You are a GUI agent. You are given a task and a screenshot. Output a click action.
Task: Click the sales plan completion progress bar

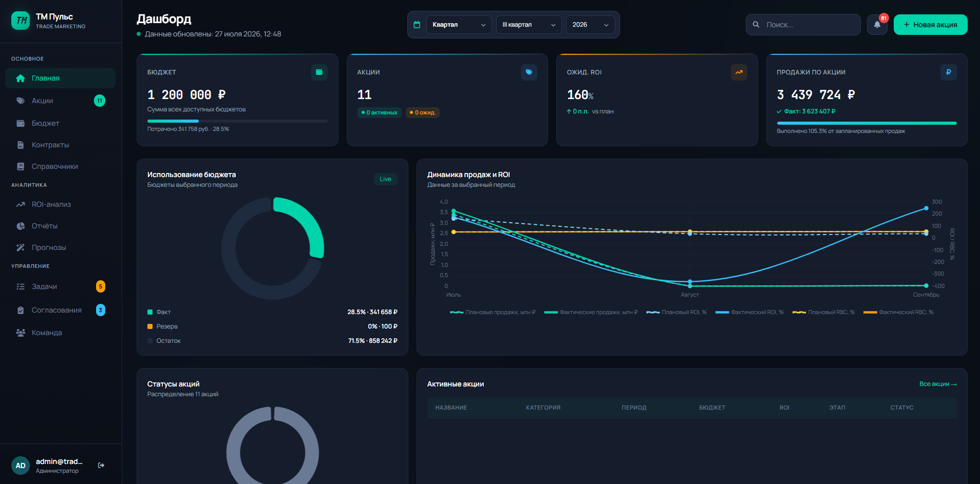(866, 123)
